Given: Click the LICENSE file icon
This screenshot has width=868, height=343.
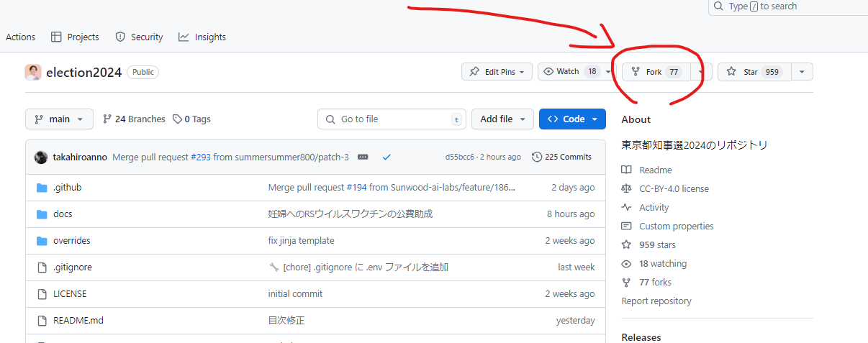Looking at the screenshot, I should 41,294.
